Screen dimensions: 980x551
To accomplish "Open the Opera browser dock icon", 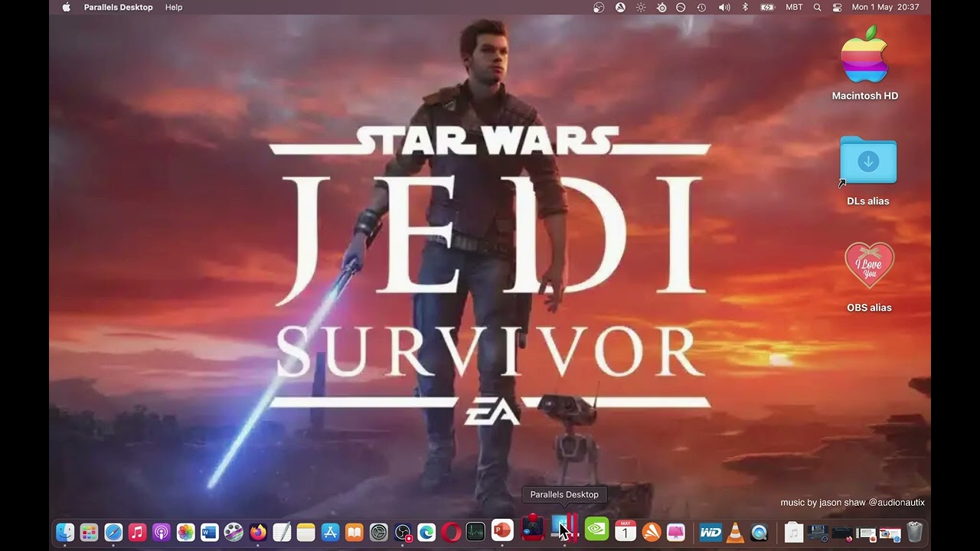I will tap(451, 532).
